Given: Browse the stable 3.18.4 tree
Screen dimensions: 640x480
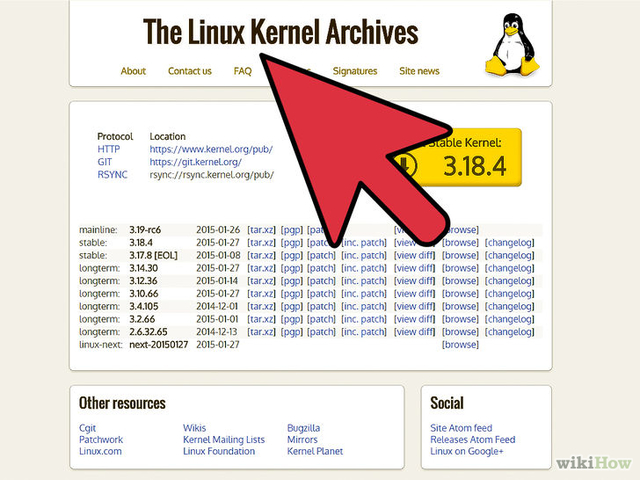Looking at the screenshot, I should click(x=460, y=242).
